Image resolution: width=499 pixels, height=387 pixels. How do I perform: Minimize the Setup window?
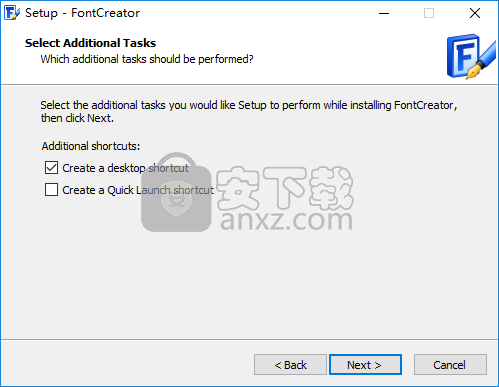tap(384, 13)
